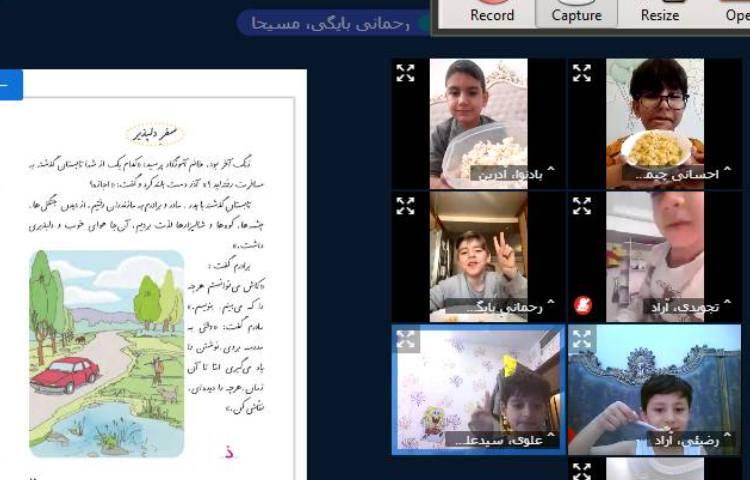Expand options arrow next to علوی name
The width and height of the screenshot is (750, 480).
549,438
